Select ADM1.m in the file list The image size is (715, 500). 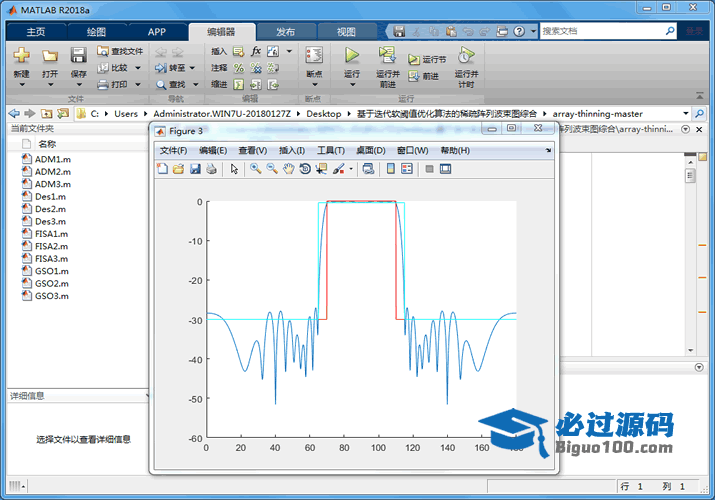pos(53,159)
